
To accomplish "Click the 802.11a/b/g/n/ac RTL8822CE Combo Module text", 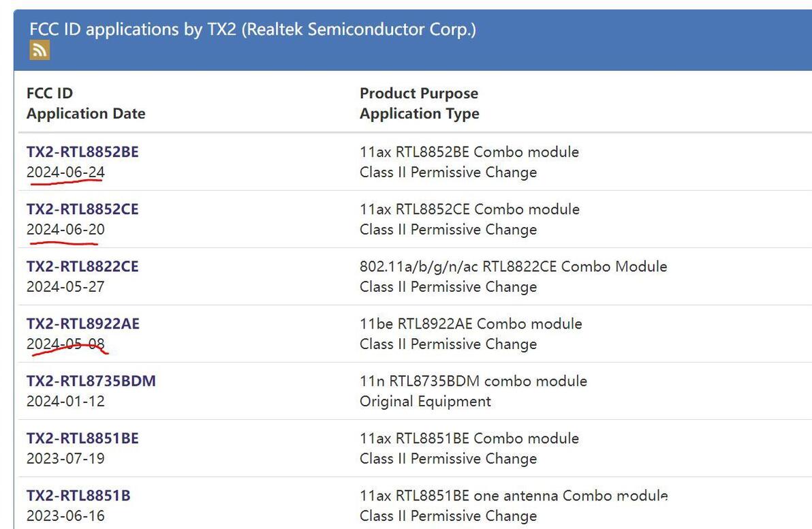I will pyautogui.click(x=513, y=267).
